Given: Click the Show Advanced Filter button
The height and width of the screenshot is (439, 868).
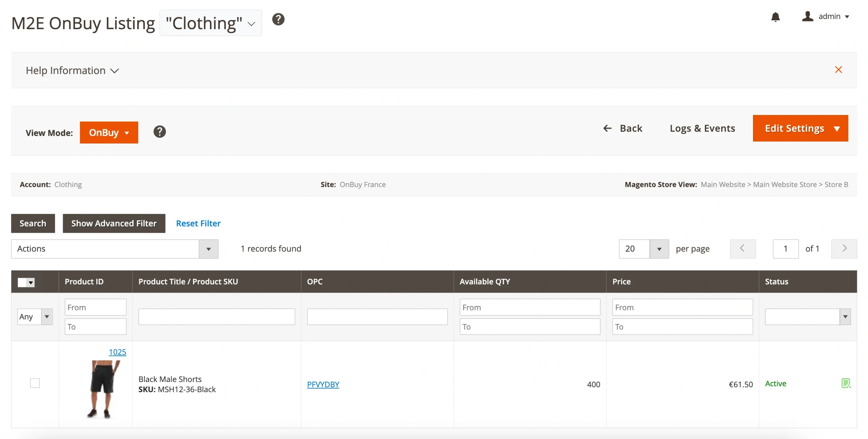Looking at the screenshot, I should (x=114, y=223).
